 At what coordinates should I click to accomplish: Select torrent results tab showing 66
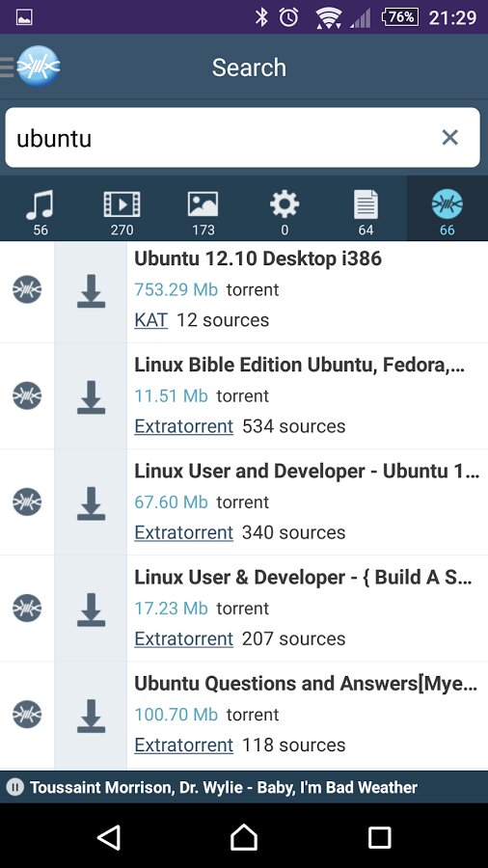pyautogui.click(x=447, y=212)
